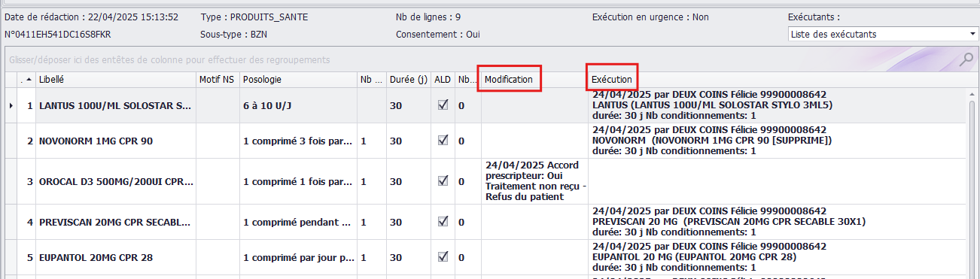Click the row indicator arrow for row 1
The height and width of the screenshot is (279, 980).
pos(11,106)
